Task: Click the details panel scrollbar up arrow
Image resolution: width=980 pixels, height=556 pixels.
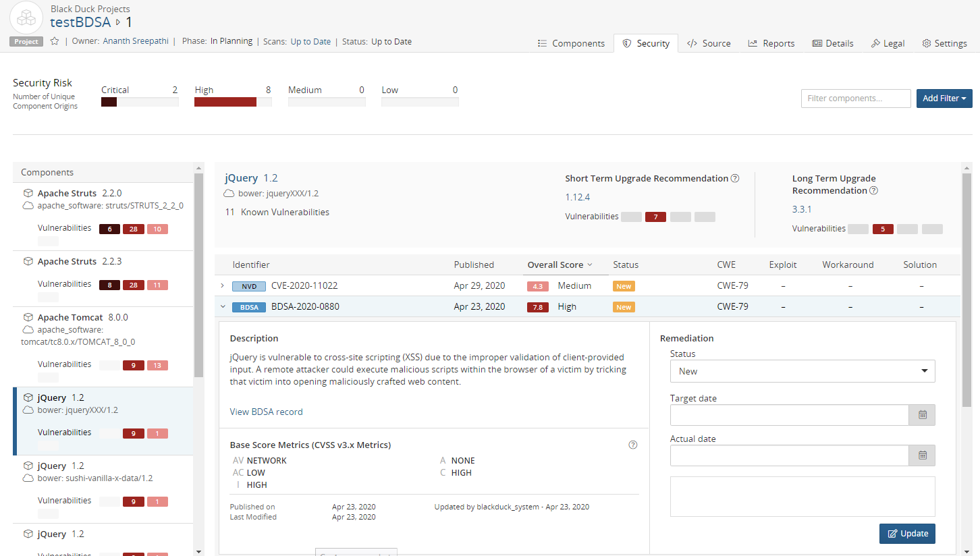Action: coord(966,168)
